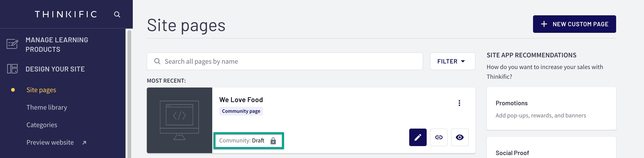
Task: Click the external arrow icon beside Preview website
Action: click(84, 142)
